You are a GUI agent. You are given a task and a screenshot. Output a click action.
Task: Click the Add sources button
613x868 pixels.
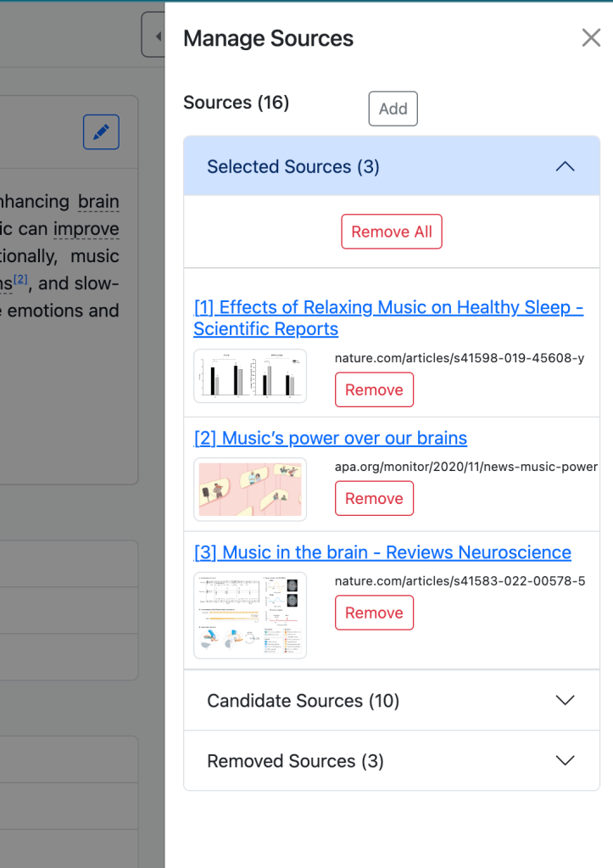[x=393, y=109]
